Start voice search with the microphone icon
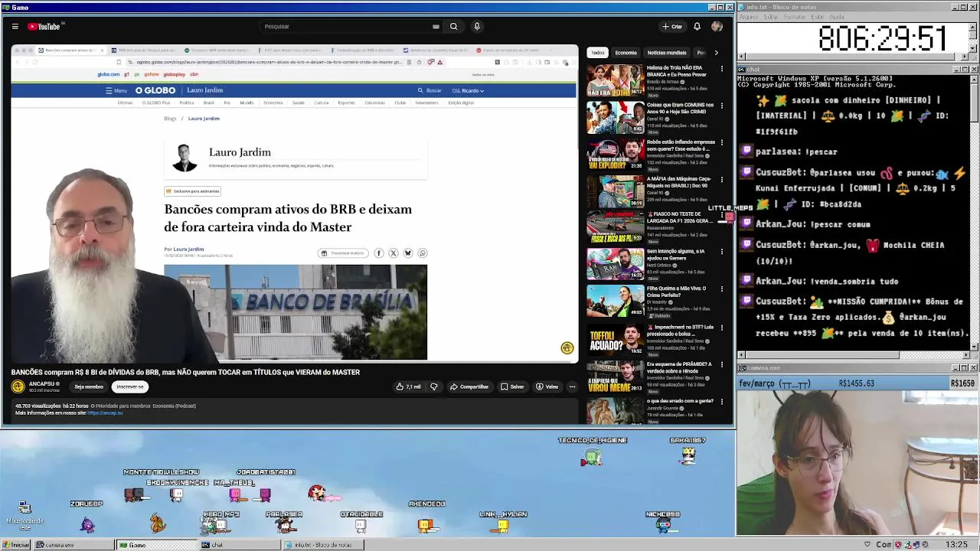980x551 pixels. click(x=477, y=26)
